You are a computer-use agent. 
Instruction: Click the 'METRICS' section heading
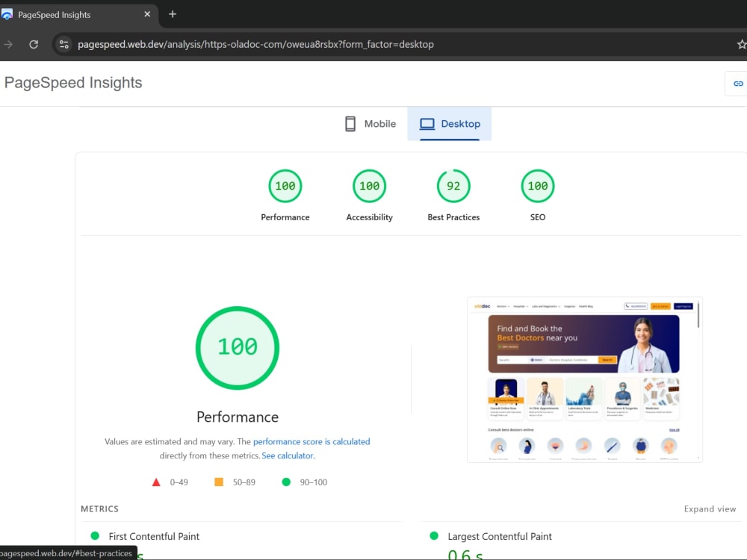[x=99, y=508]
